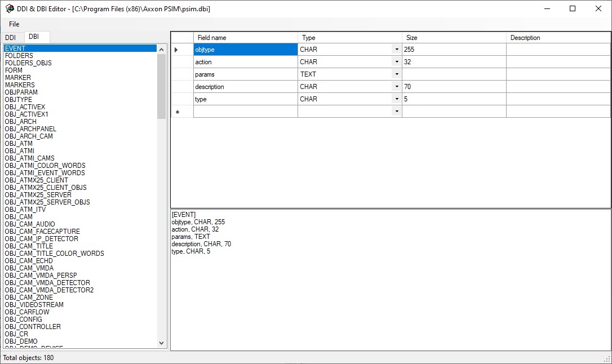
Task: Open the File menu
Action: click(14, 24)
